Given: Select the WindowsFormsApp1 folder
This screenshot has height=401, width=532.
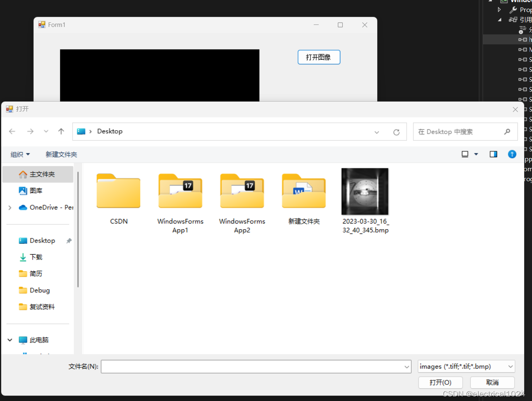Looking at the screenshot, I should click(x=181, y=203).
